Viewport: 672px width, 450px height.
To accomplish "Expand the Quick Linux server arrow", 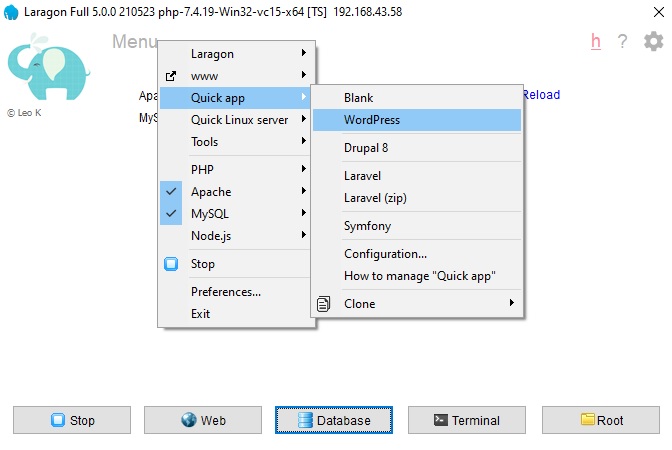I will coord(303,119).
